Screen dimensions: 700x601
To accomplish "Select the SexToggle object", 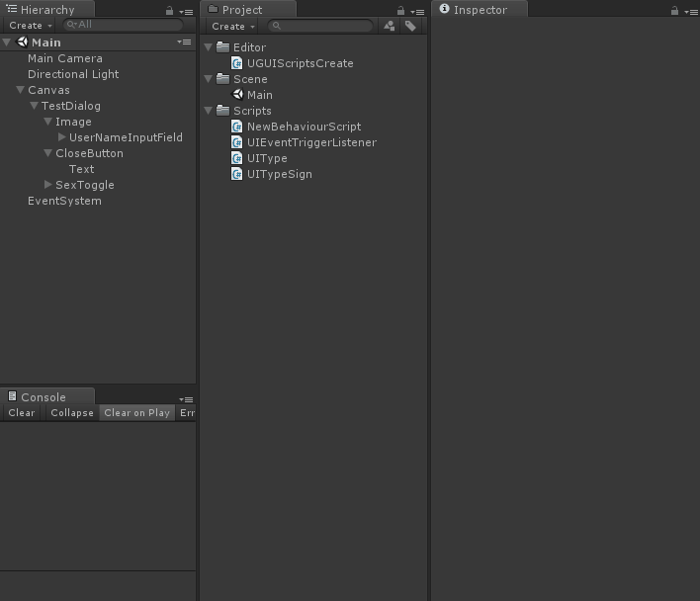I will (x=85, y=185).
